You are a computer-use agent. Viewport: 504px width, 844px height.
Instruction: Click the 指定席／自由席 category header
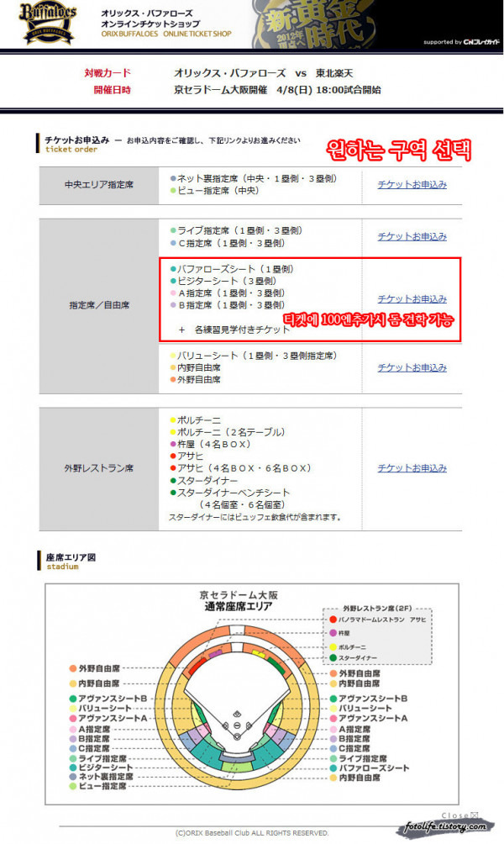tap(99, 305)
